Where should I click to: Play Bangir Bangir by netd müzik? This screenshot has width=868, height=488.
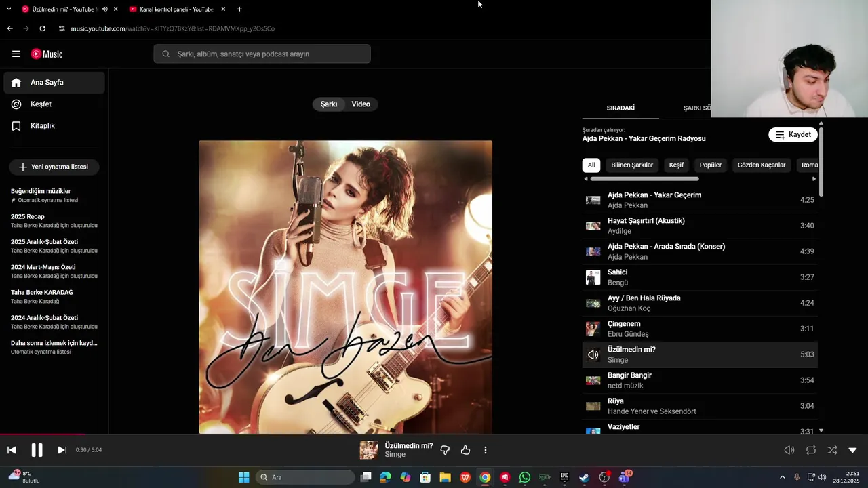pyautogui.click(x=700, y=380)
